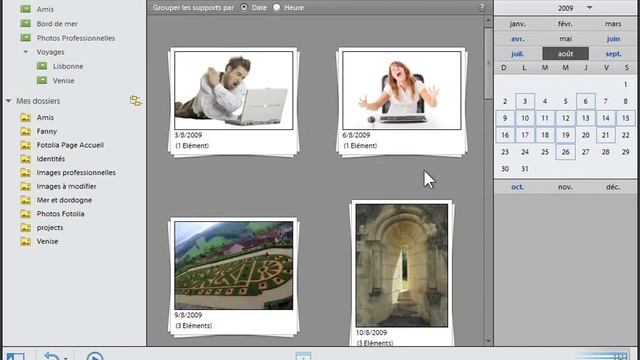The image size is (640, 360).
Task: Click the media view vertical scrollbar thumb
Action: (488, 63)
